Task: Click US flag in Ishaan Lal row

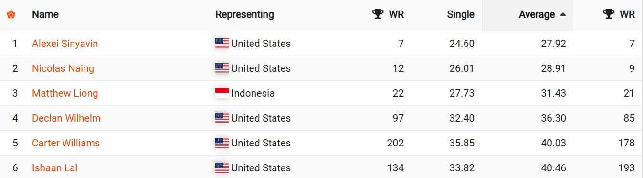Action: pyautogui.click(x=222, y=168)
